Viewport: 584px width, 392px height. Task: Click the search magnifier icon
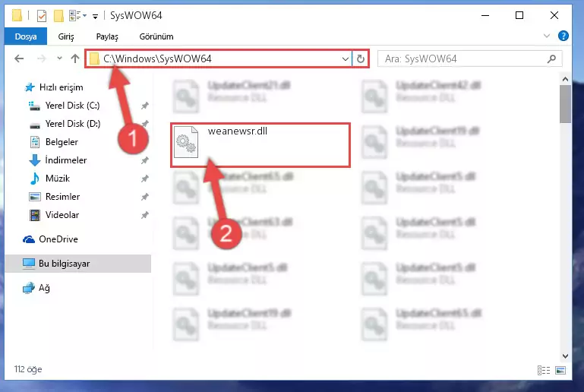click(x=551, y=58)
